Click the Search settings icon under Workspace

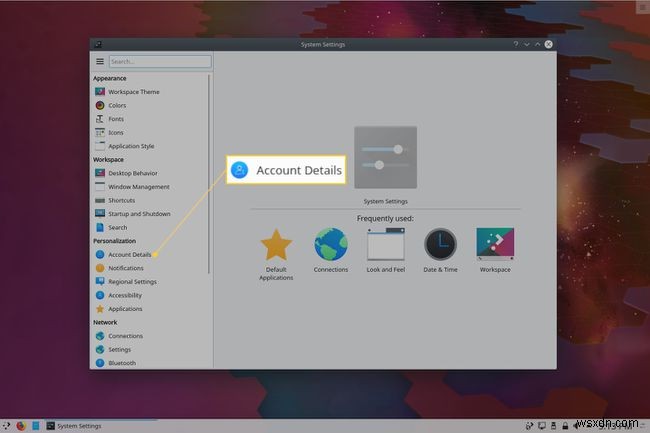[x=100, y=227]
